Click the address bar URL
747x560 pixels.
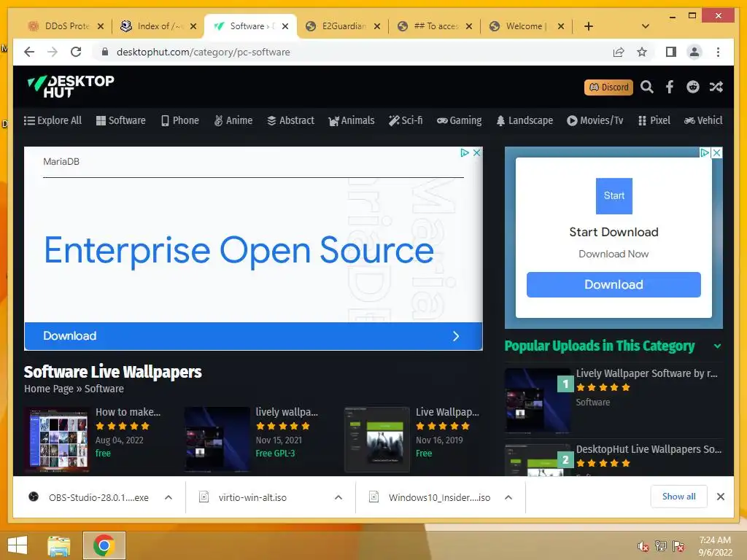204,52
